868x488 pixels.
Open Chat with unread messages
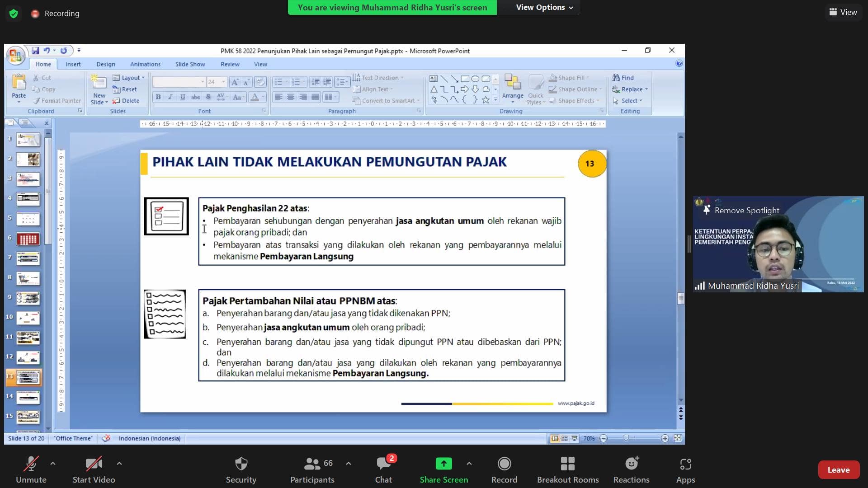(x=383, y=469)
